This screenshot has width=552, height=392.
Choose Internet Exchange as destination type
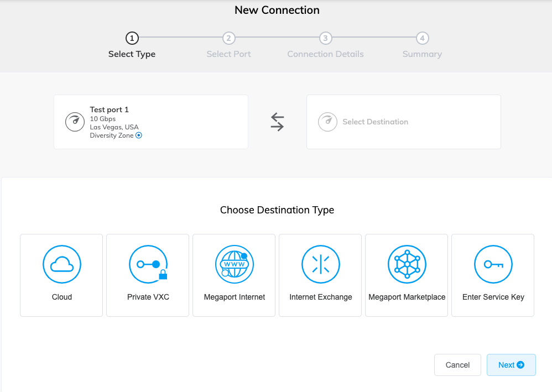point(320,275)
